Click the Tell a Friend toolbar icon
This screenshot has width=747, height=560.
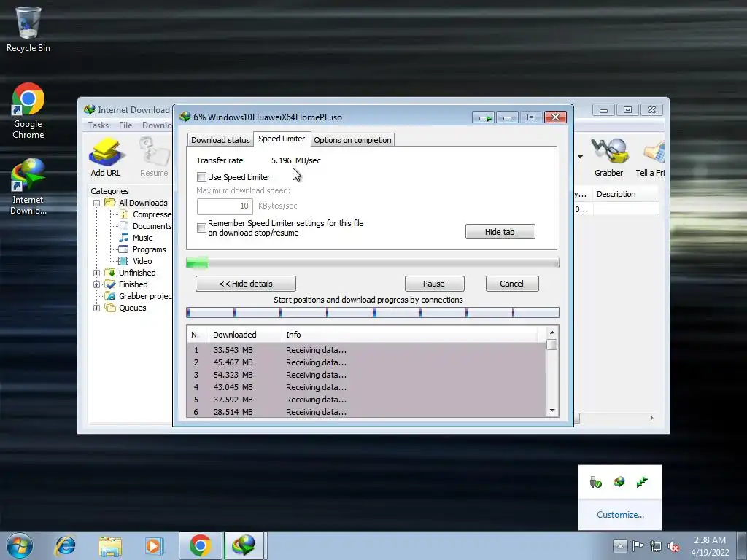click(x=650, y=157)
